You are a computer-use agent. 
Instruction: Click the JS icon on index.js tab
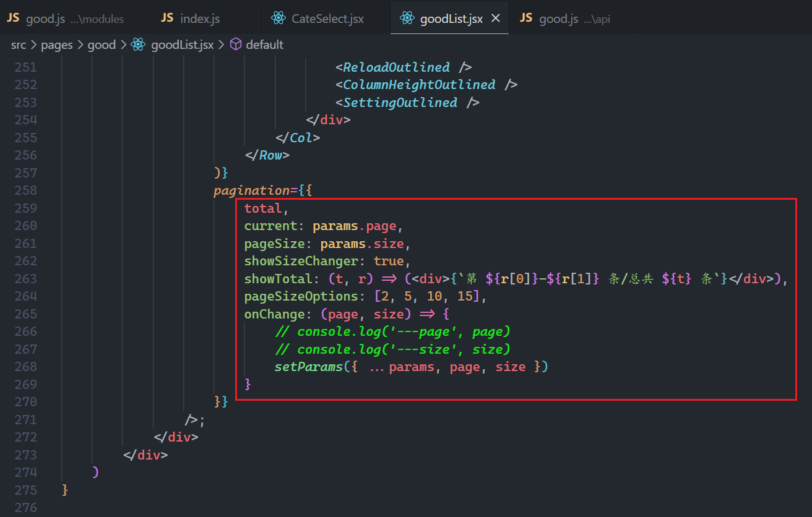click(x=167, y=19)
